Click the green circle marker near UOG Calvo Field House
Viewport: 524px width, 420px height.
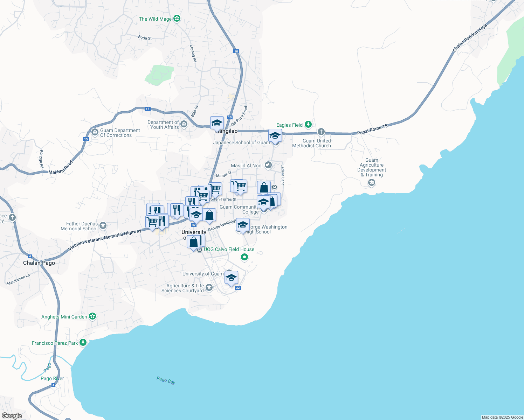244,257
